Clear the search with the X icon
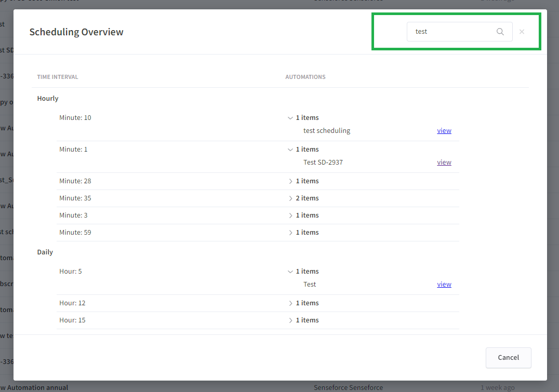Viewport: 559px width, 392px height. (522, 32)
